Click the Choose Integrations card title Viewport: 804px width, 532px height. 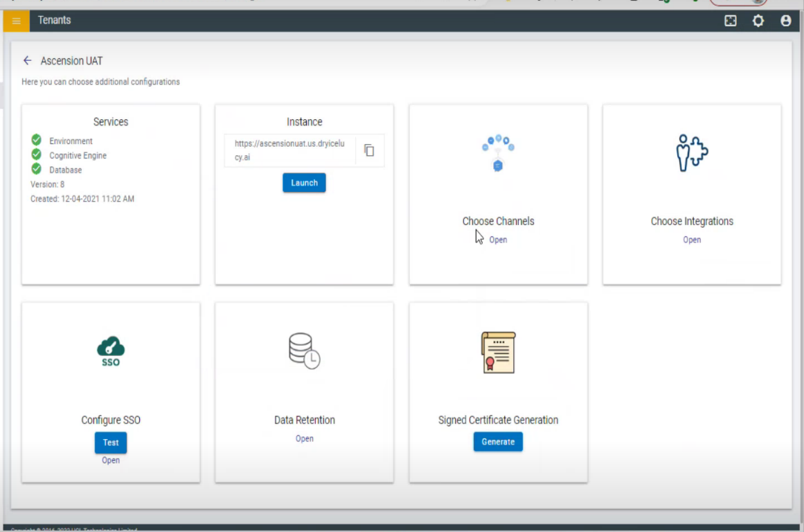coord(692,221)
